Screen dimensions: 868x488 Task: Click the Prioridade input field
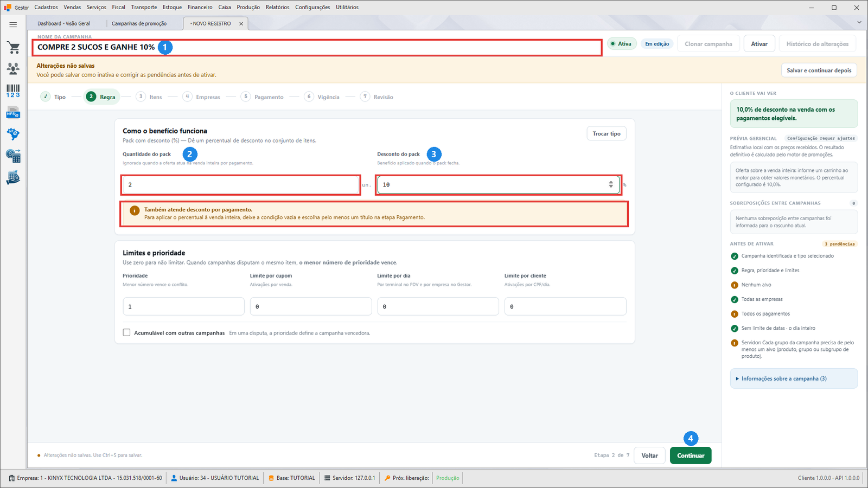183,306
